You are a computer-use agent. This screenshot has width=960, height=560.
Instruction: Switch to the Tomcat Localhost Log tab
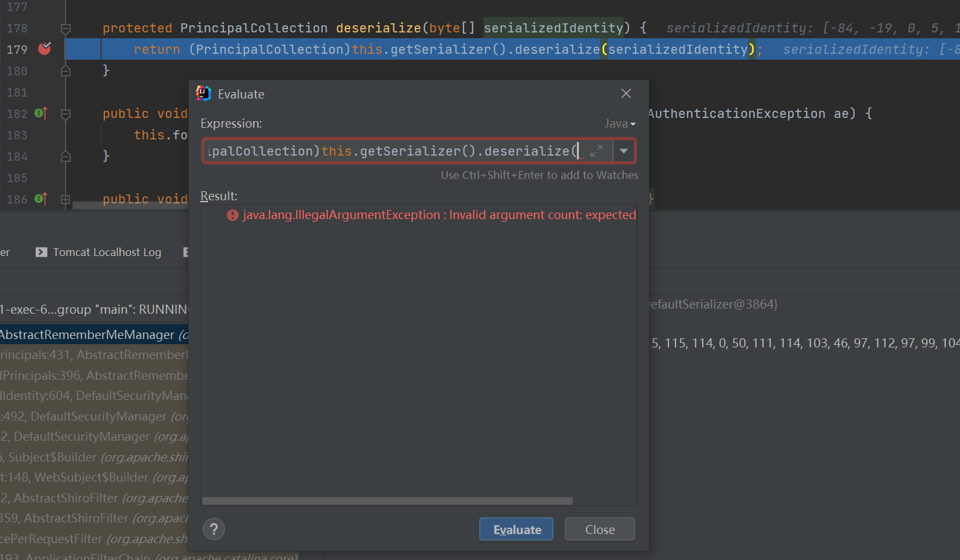[99, 252]
